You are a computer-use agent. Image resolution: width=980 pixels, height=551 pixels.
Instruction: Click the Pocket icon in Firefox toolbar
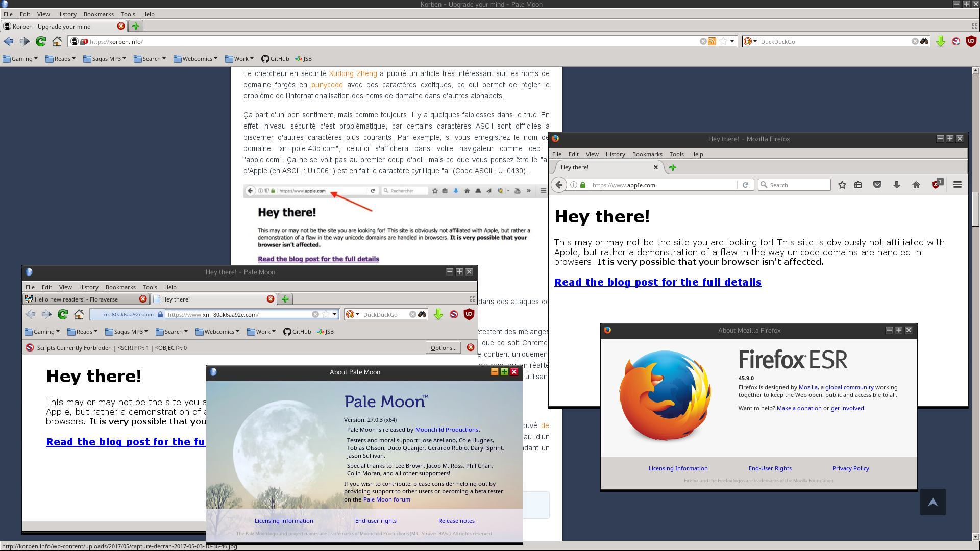coord(877,185)
